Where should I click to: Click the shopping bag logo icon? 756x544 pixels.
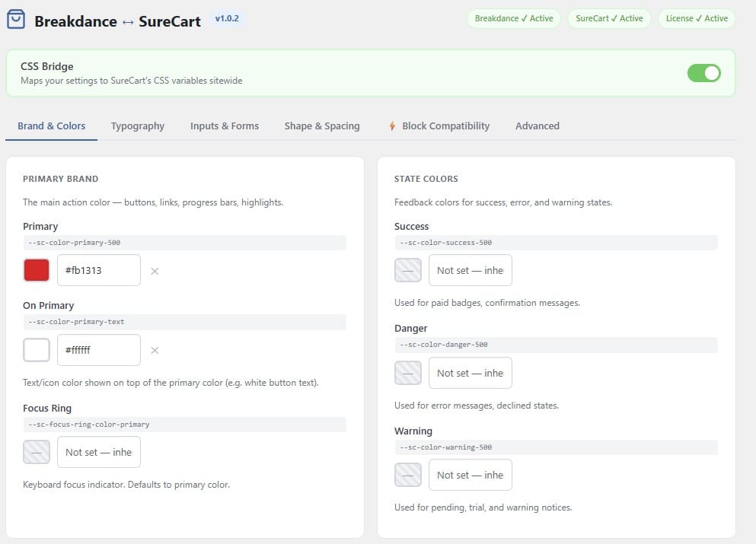(16, 19)
